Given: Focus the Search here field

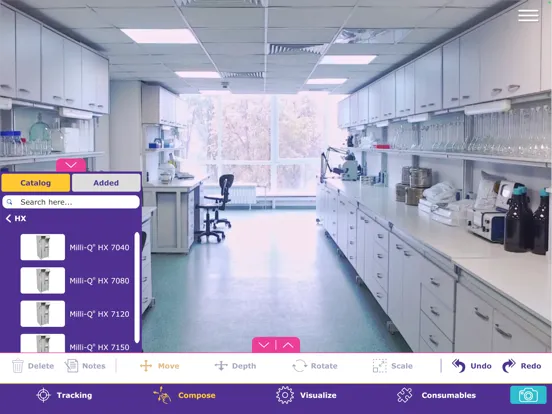Looking at the screenshot, I should (71, 202).
